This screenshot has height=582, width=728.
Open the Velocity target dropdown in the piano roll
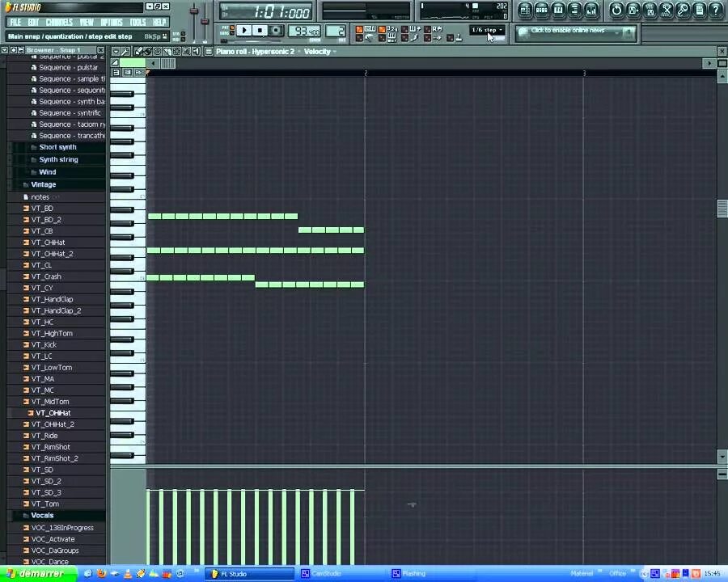[319, 51]
